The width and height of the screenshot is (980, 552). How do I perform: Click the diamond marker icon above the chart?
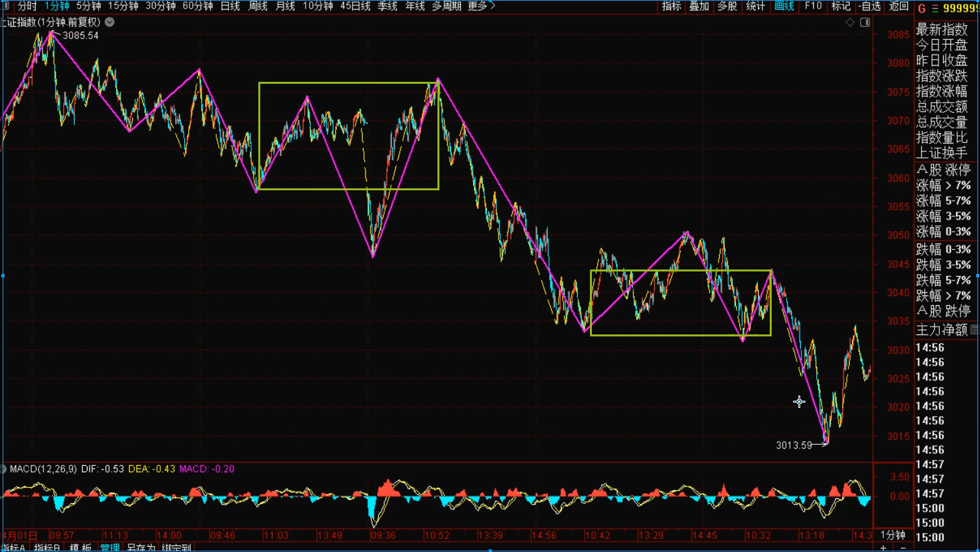[850, 22]
